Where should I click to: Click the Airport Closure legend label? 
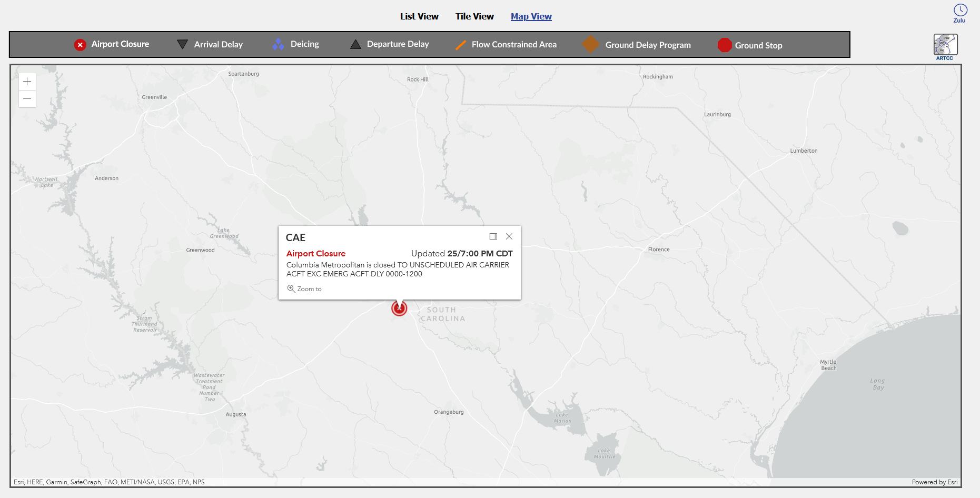pyautogui.click(x=120, y=44)
